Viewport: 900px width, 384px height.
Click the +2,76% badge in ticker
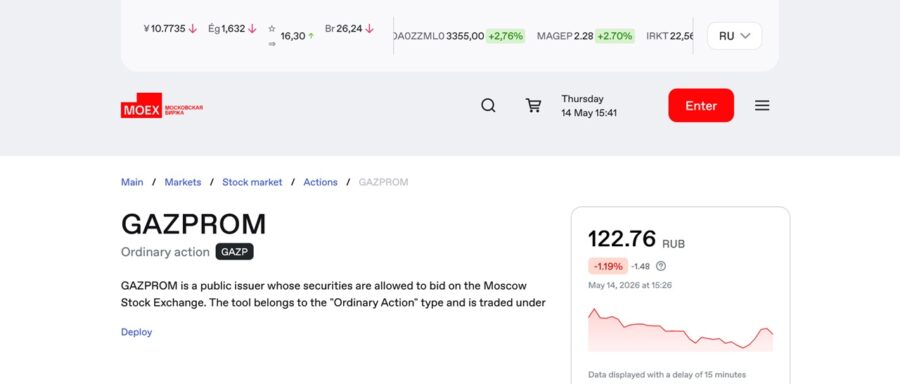point(505,36)
